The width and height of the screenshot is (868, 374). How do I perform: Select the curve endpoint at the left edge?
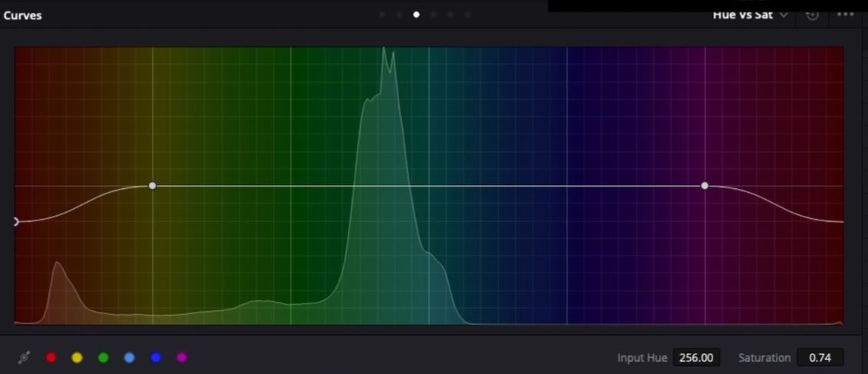click(x=15, y=222)
